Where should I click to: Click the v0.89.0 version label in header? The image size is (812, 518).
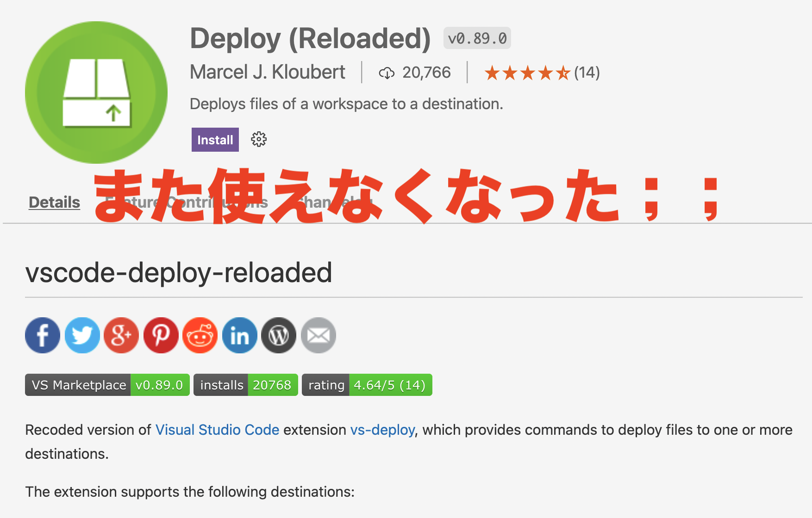[x=477, y=38]
